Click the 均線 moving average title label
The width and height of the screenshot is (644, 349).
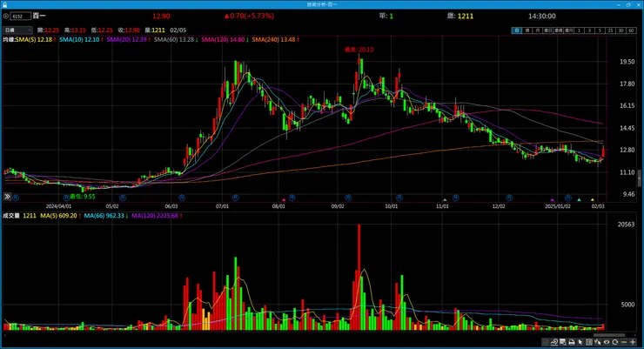9,39
